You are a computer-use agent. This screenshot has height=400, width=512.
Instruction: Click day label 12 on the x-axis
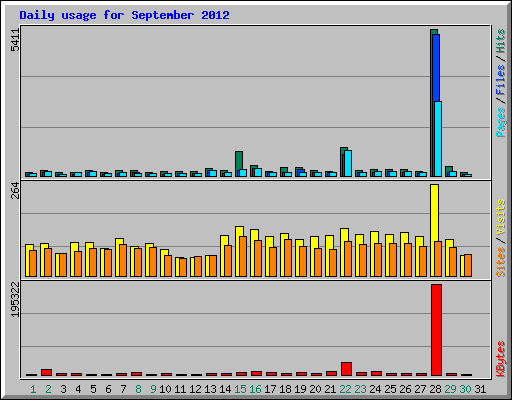195,389
